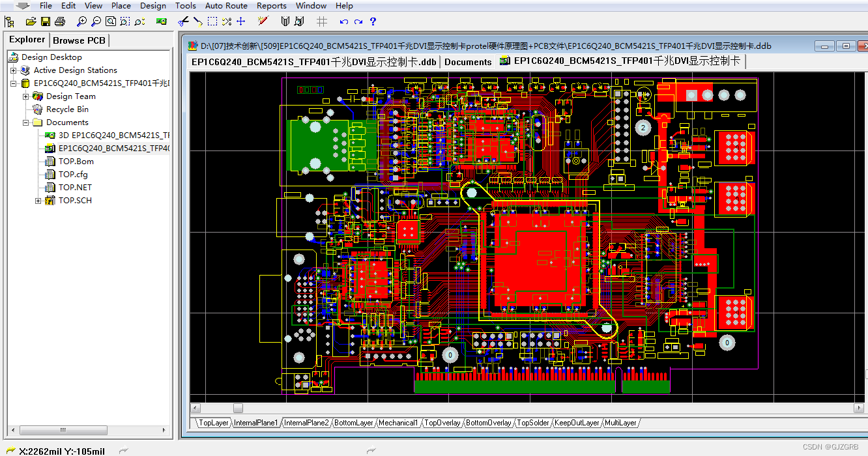Activate the area selection tool
This screenshot has width=868, height=456.
point(212,21)
